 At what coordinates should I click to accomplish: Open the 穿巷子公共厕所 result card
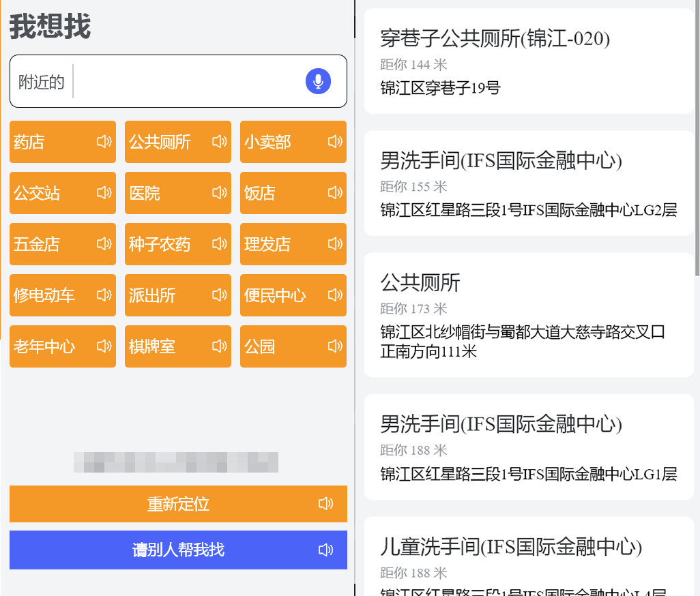529,61
